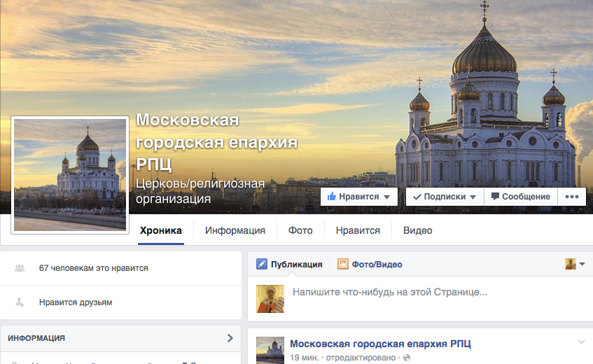Open the three-dots more options menu

pyautogui.click(x=572, y=197)
